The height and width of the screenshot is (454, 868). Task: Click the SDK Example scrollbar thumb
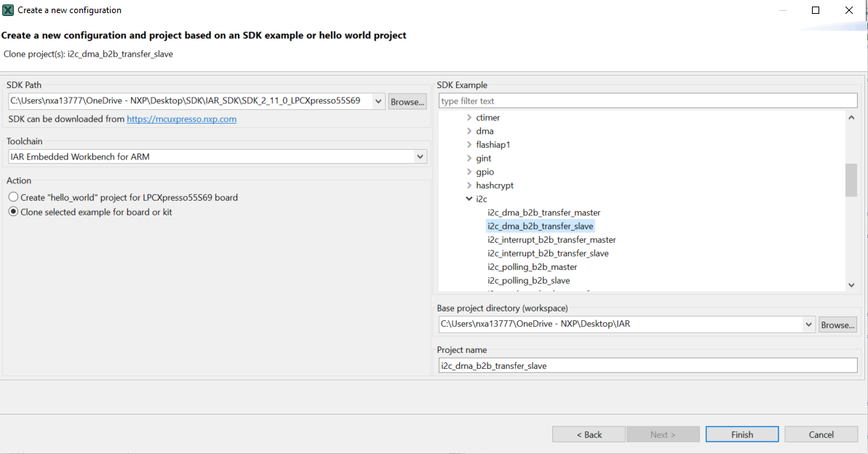pos(851,180)
